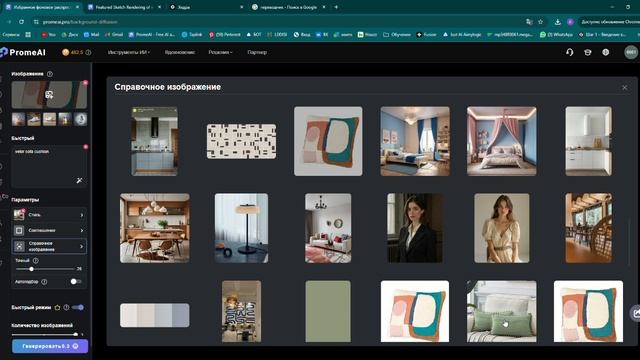Click the PromeAI logo
The width and height of the screenshot is (640, 360).
pos(23,52)
